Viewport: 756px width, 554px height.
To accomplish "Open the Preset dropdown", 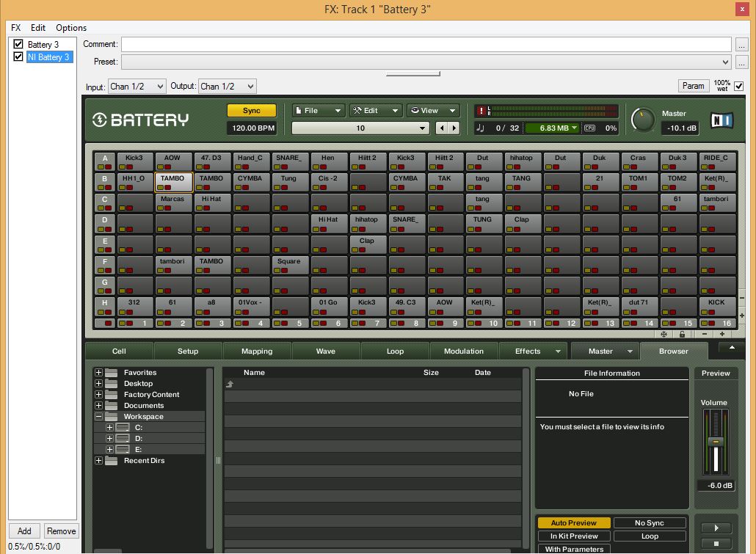I will [426, 62].
